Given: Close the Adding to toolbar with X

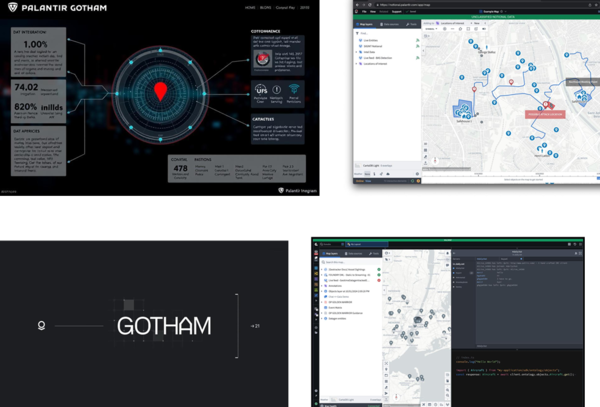Looking at the screenshot, I should pyautogui.click(x=485, y=23).
